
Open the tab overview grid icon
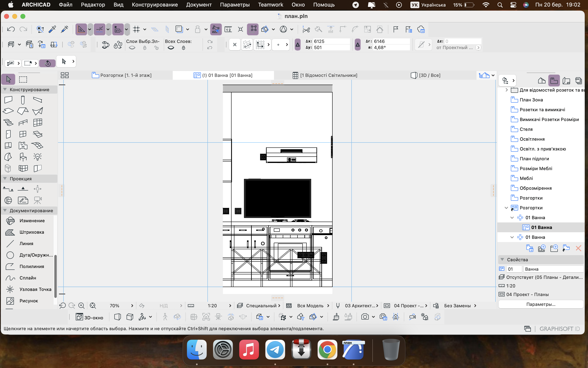(65, 75)
